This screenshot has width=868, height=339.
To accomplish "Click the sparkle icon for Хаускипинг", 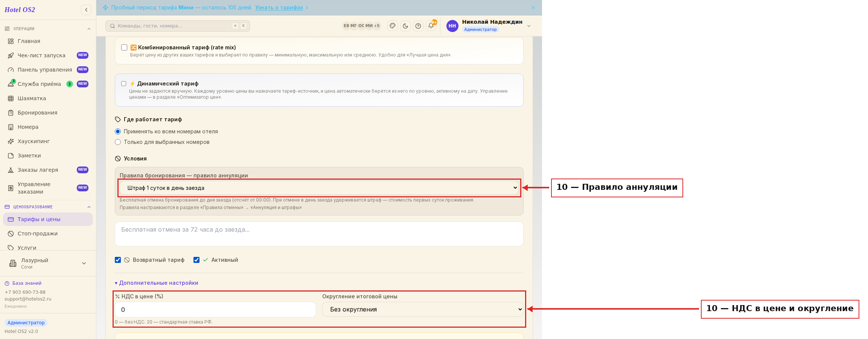I will point(11,141).
